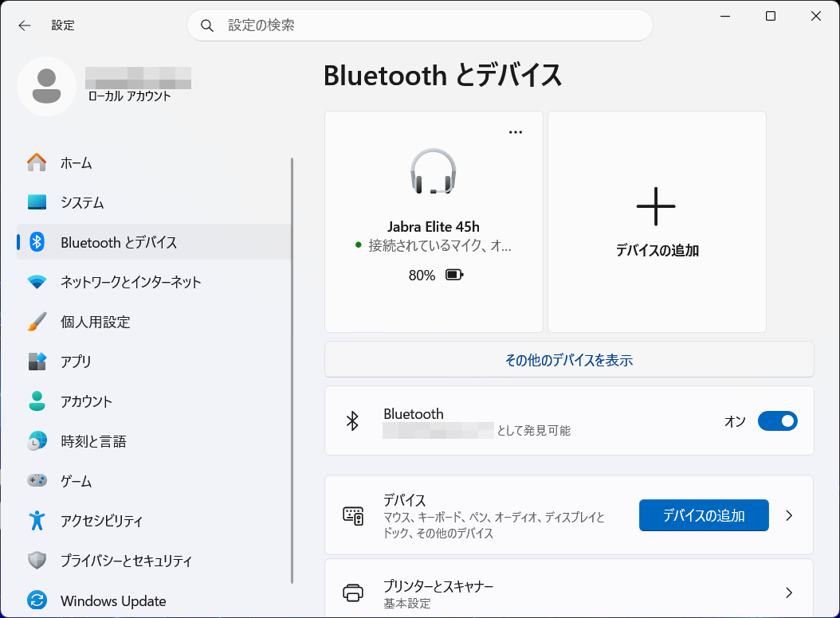
Task: Click the プライバシー shield icon
Action: pos(37,560)
